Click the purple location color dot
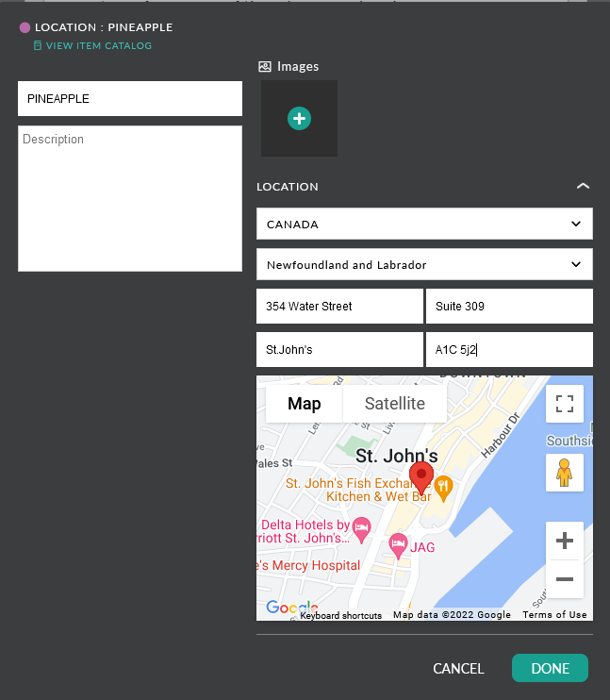 coord(25,27)
